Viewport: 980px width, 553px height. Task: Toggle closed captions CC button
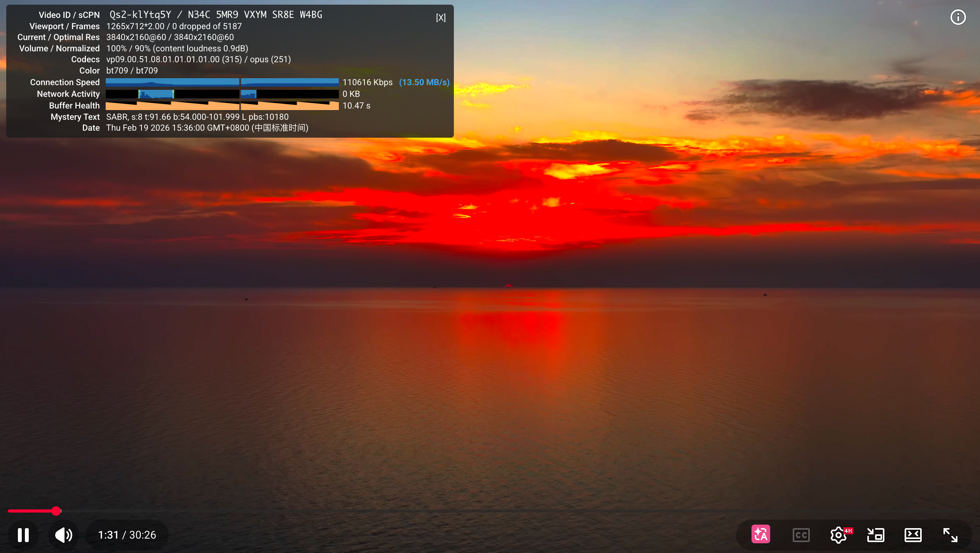pyautogui.click(x=801, y=535)
